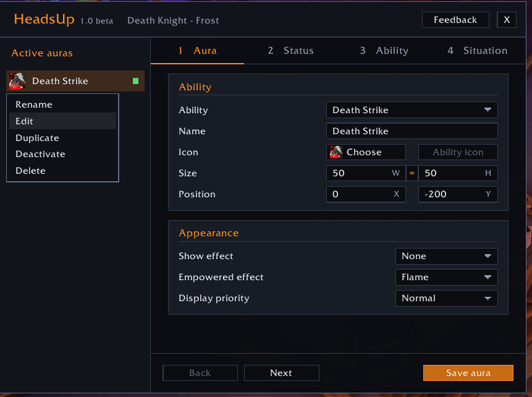Click the Feedback button

point(455,20)
